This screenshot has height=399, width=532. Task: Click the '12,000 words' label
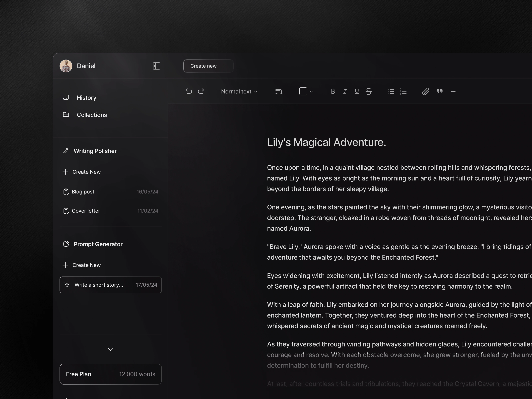point(137,374)
